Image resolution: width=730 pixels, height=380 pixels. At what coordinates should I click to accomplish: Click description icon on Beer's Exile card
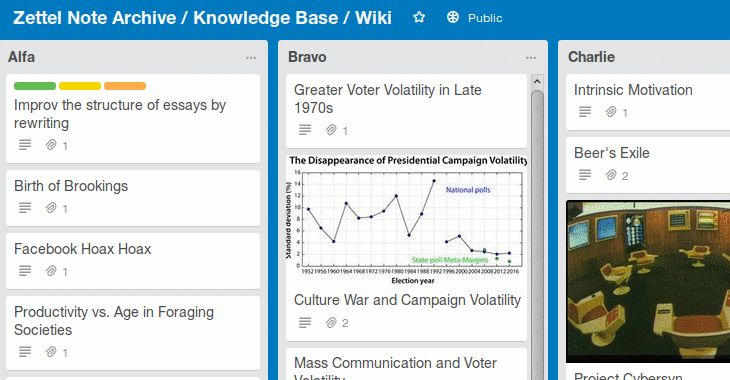click(x=585, y=175)
